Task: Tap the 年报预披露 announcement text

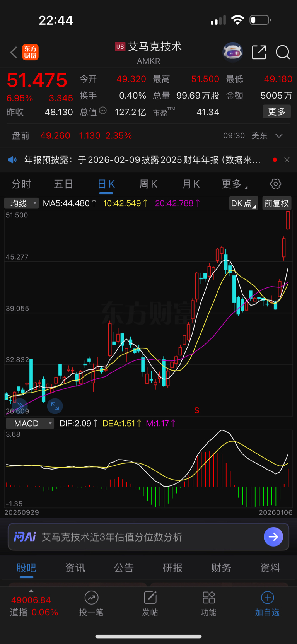Action: click(x=142, y=160)
